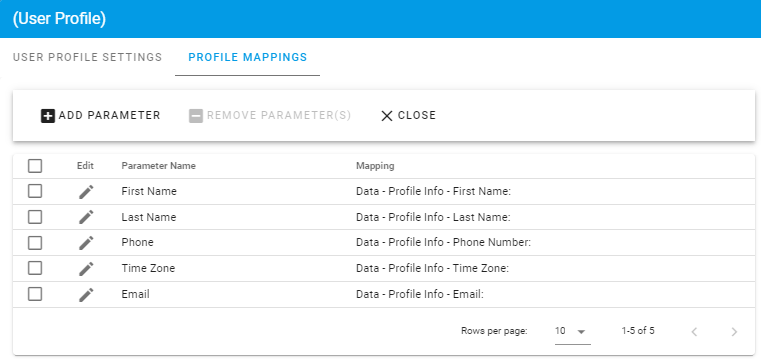The image size is (761, 360).
Task: Select the Profile Mappings tab
Action: 248,57
